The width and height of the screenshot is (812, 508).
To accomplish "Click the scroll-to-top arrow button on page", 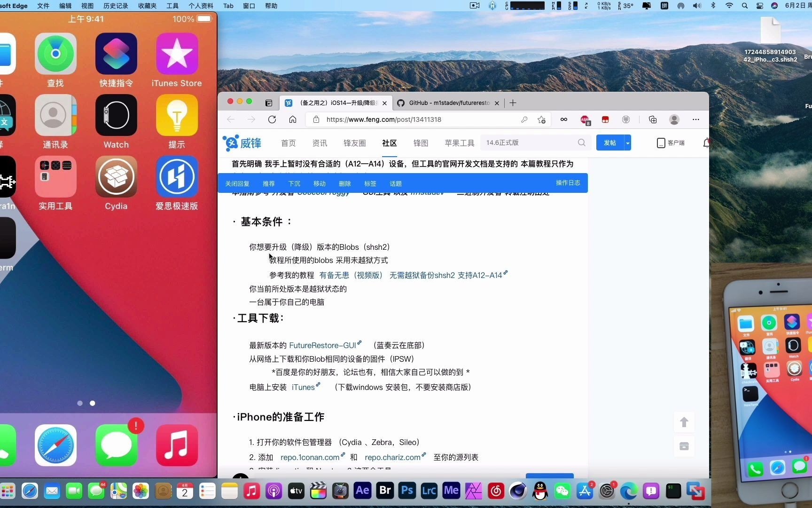I will pyautogui.click(x=684, y=422).
